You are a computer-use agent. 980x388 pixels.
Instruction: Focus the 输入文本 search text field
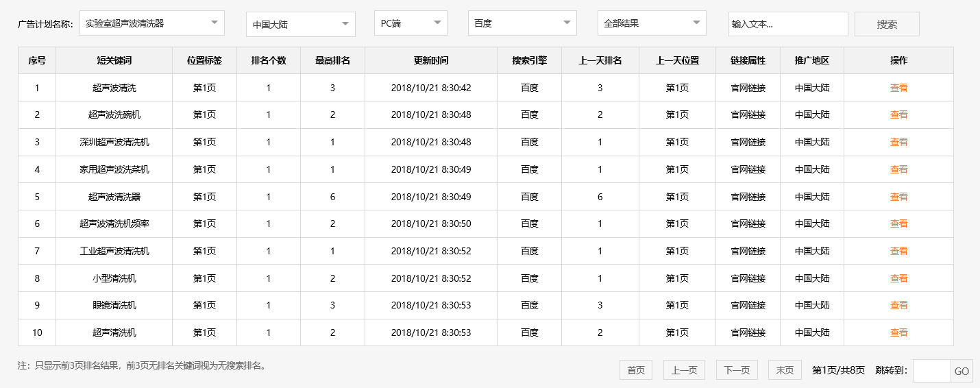(x=788, y=24)
